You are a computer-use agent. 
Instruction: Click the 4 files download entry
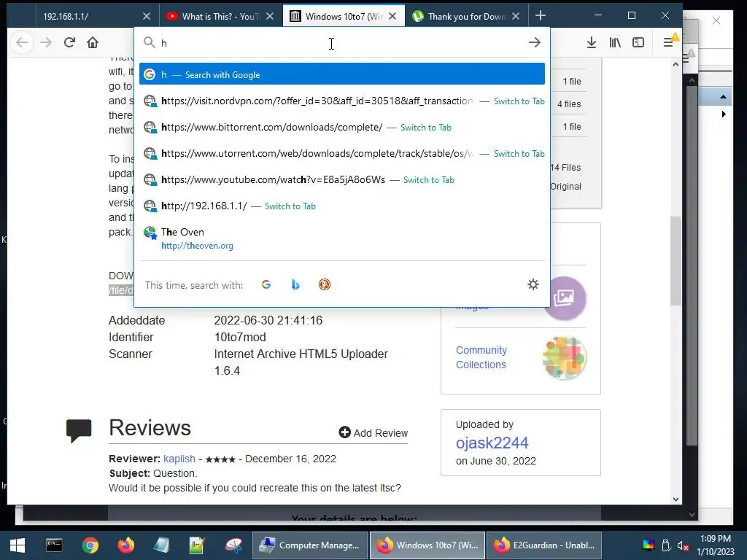tap(569, 104)
